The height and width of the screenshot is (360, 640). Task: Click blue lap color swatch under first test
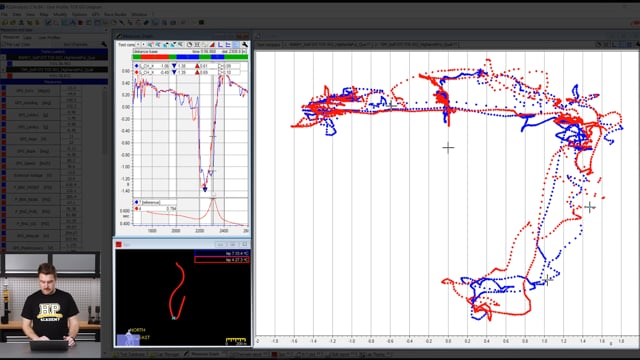point(10,64)
